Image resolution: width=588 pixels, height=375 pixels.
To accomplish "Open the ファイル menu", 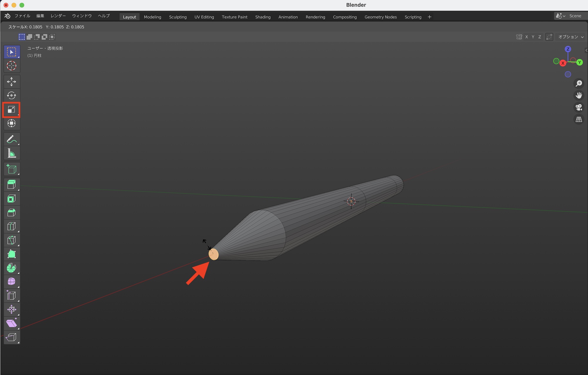I will [x=22, y=16].
